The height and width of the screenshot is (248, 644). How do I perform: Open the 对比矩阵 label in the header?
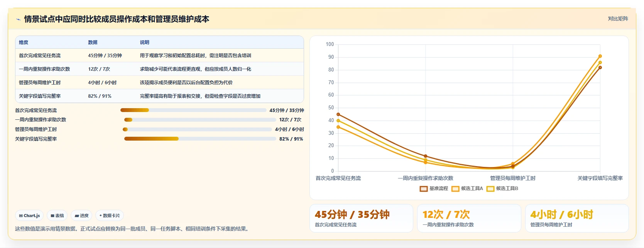tap(618, 19)
